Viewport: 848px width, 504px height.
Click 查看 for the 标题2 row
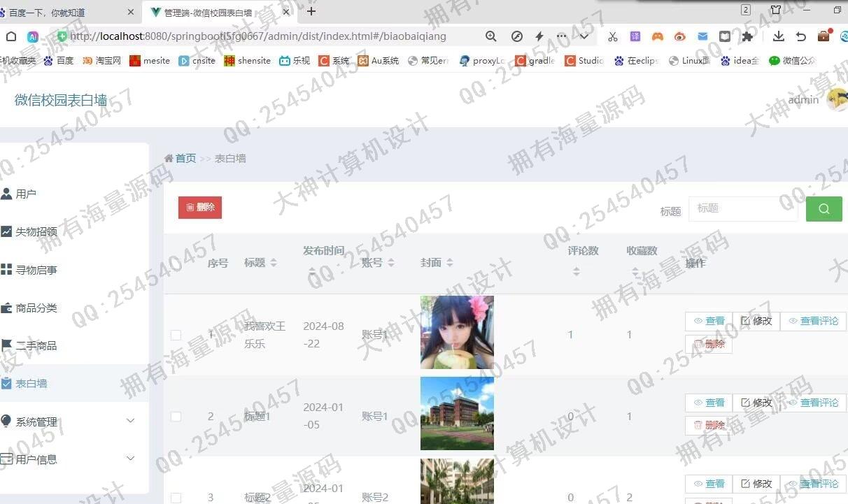pos(709,484)
